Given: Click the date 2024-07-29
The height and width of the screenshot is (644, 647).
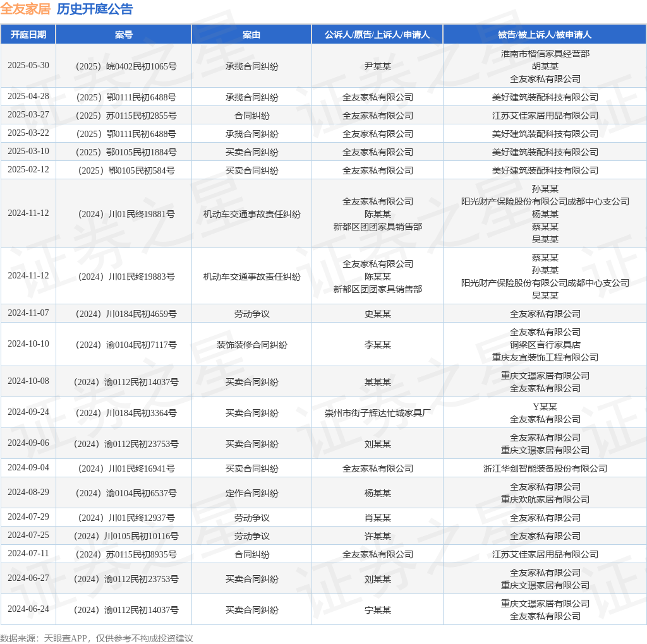Looking at the screenshot, I should click(x=28, y=517).
